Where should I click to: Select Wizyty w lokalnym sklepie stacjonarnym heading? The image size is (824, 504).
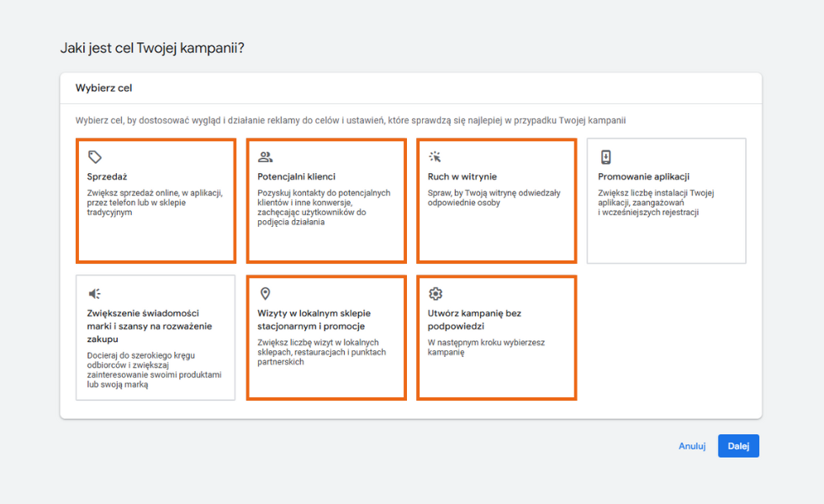tap(313, 319)
